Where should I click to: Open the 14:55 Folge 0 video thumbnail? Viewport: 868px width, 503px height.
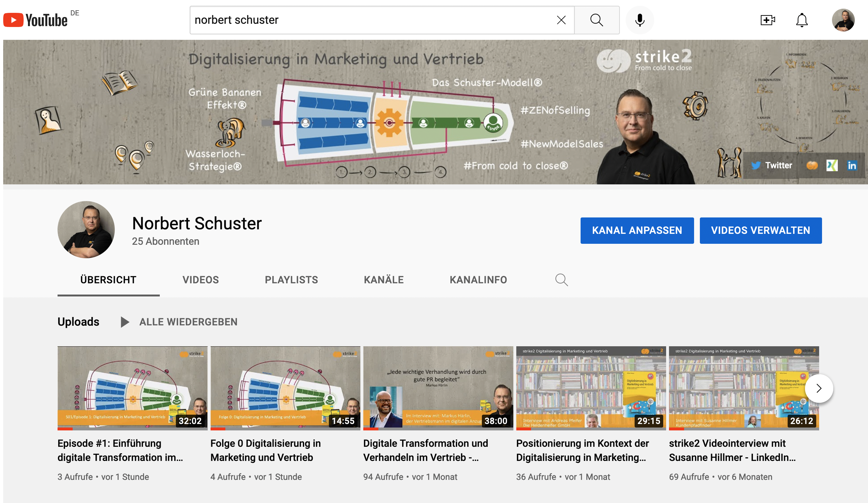[285, 388]
